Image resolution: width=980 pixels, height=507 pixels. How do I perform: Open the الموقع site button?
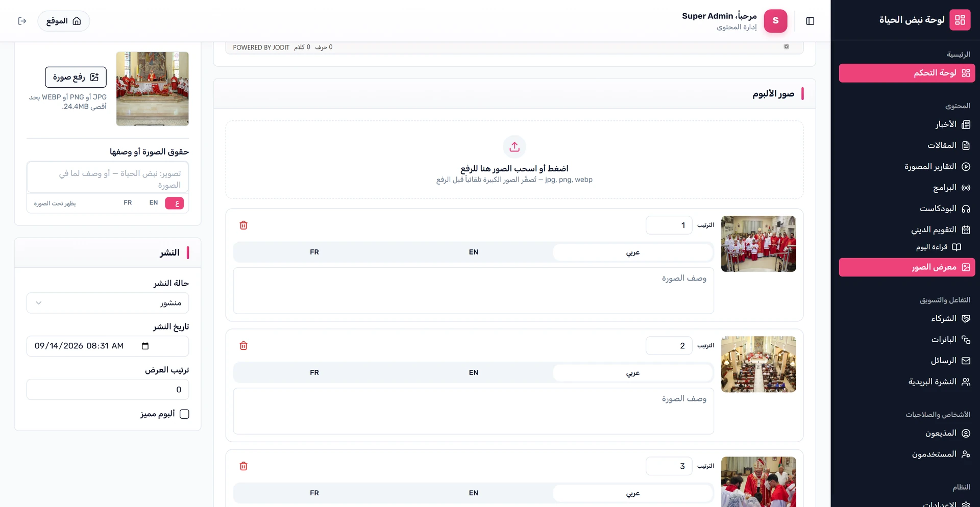(64, 21)
